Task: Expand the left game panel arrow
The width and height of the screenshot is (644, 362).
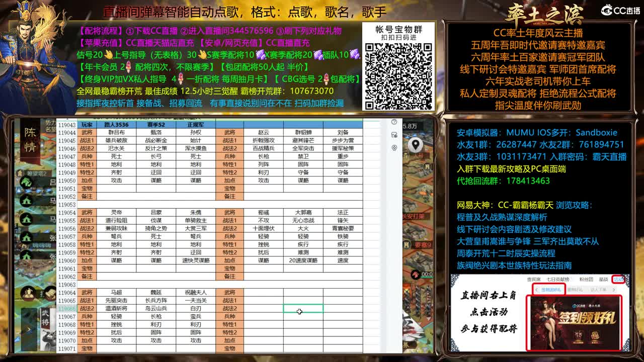Action: (x=29, y=330)
